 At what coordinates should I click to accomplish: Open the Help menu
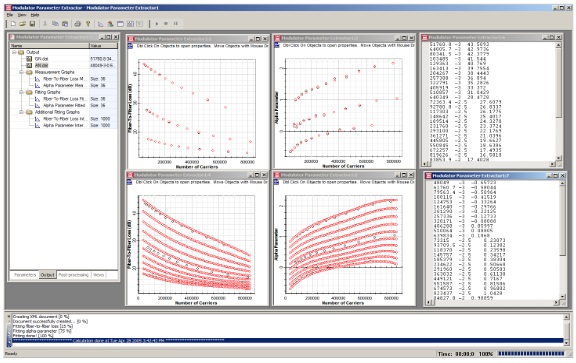point(35,15)
